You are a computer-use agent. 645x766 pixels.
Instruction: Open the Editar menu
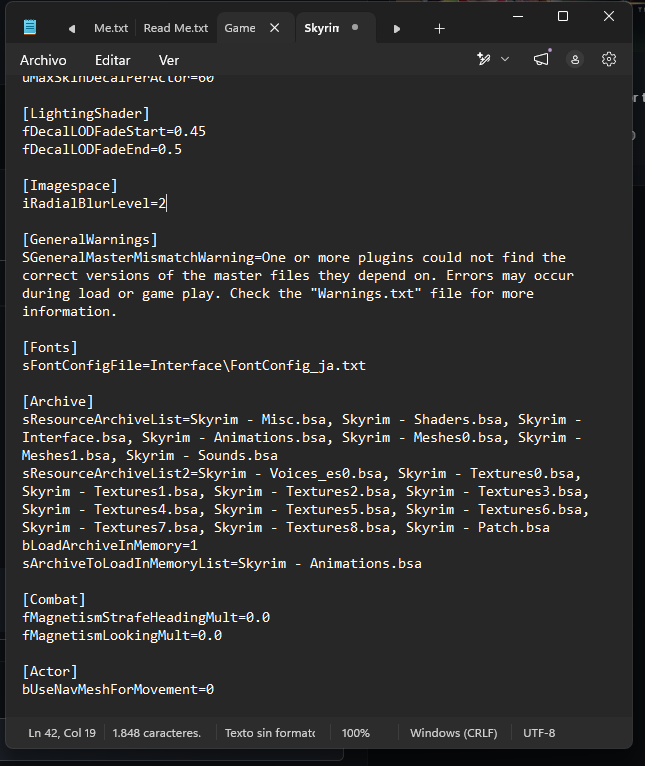pyautogui.click(x=112, y=60)
